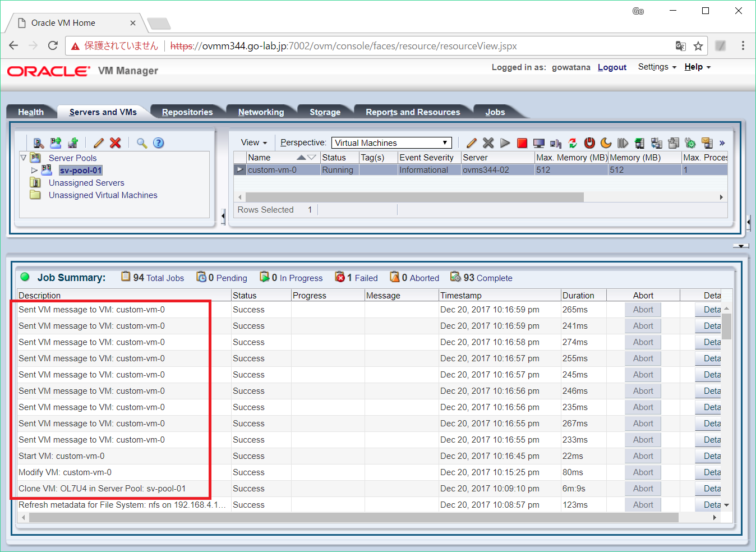
Task: Open the Chrome three-dot menu
Action: click(743, 46)
